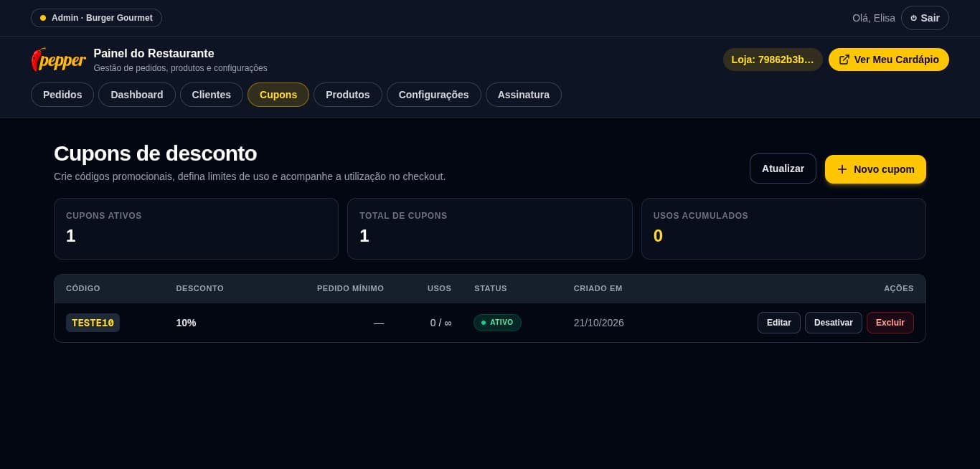
Task: Switch to the Assinatura tab
Action: [x=524, y=95]
